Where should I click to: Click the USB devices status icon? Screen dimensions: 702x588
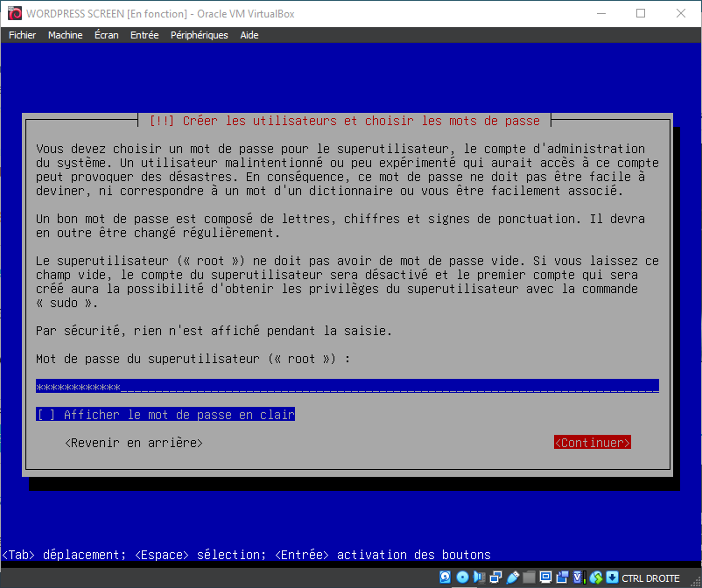(x=513, y=577)
